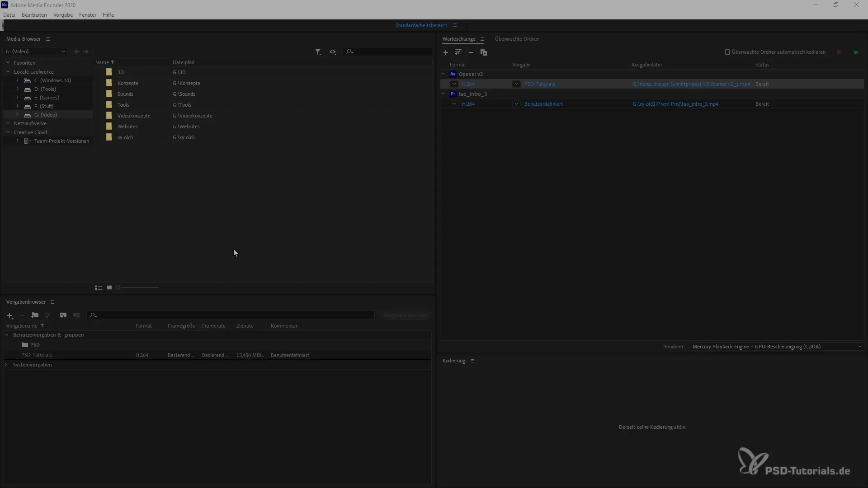
Task: Remove the selected queue item with the minus icon
Action: click(471, 52)
